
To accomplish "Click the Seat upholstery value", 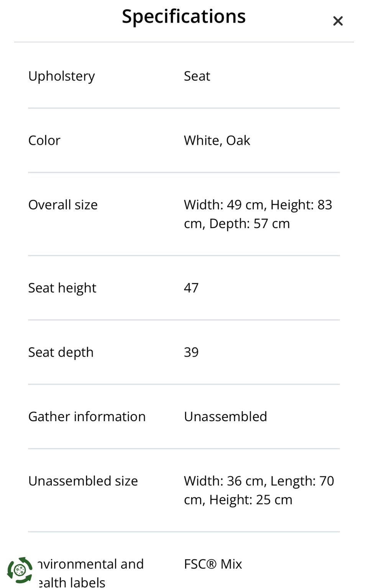I will tap(197, 76).
